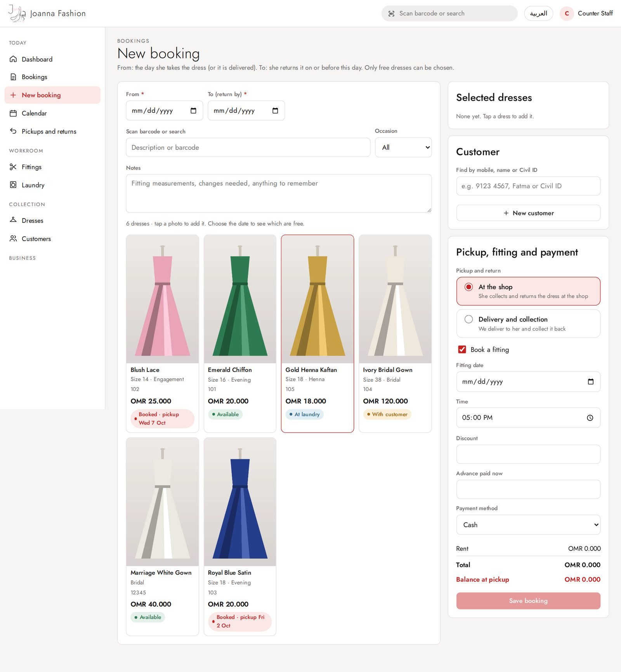Viewport: 621px width, 672px height.
Task: Tap the Gold Henna Kaftan photo
Action: point(317,299)
